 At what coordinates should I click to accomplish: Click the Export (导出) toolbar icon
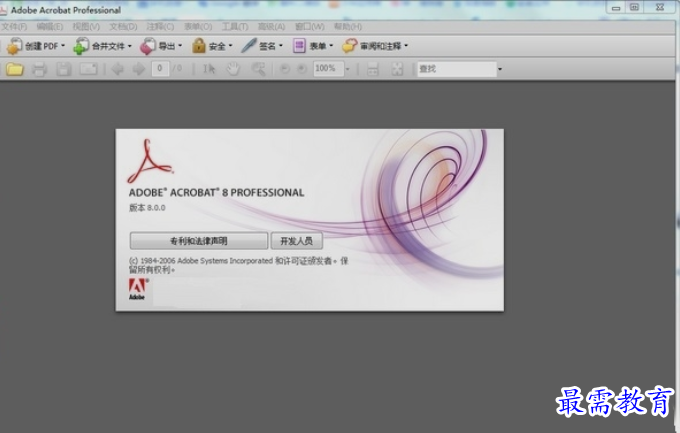point(148,46)
